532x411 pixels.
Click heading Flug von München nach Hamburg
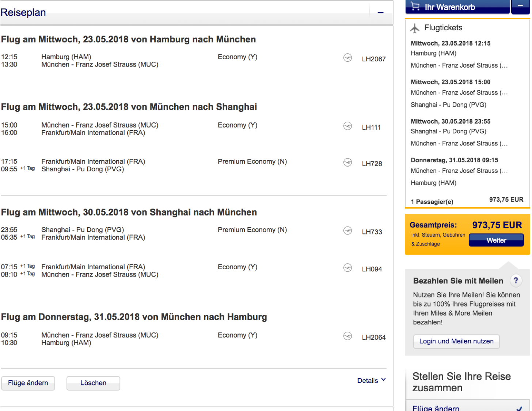point(134,317)
